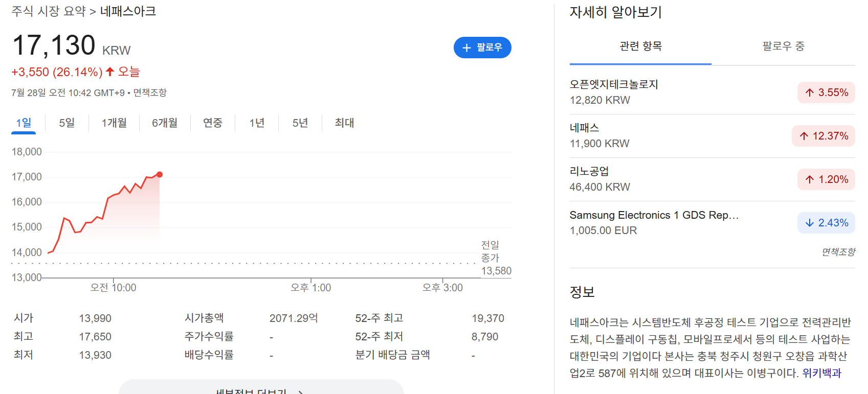Screen dimensions: 868x394
Task: Click the 분기 배당금 금액 label
Action: (393, 355)
